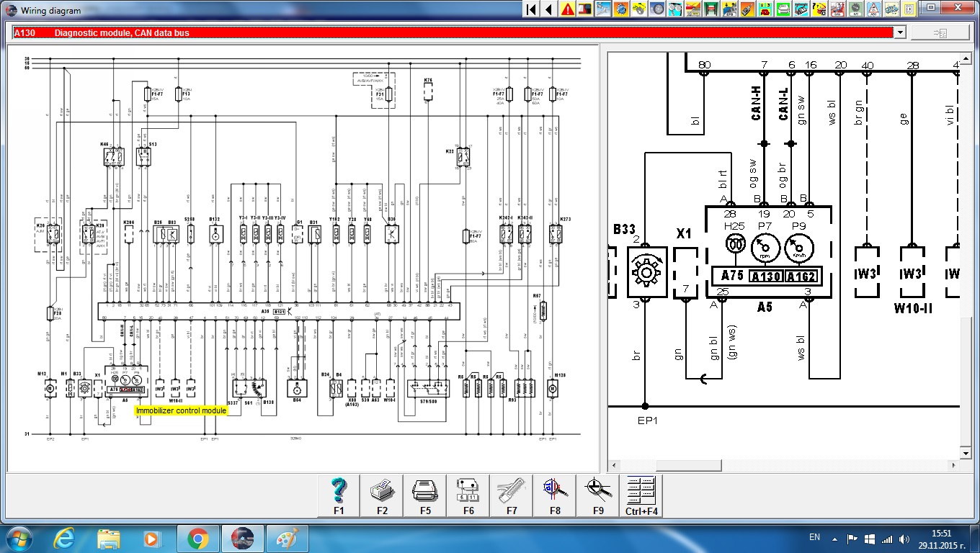
Task: Click the previous page left arrow
Action: (x=549, y=9)
